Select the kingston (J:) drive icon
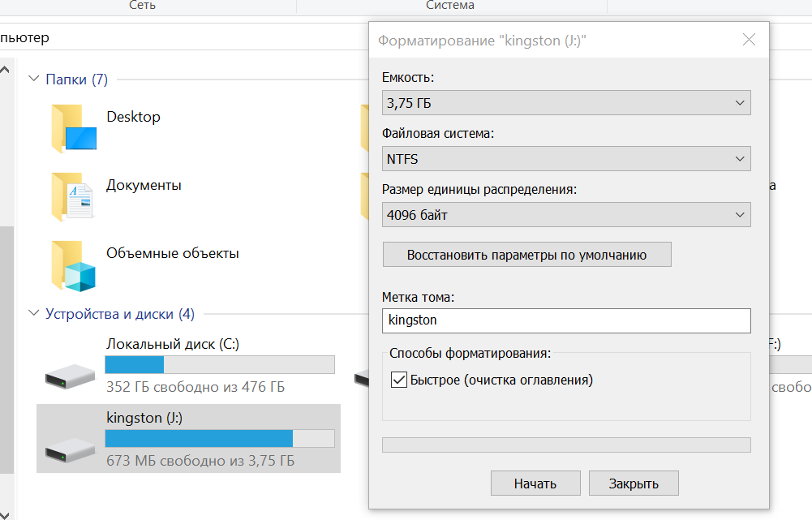Viewport: 812px width, 520px height. (x=70, y=449)
